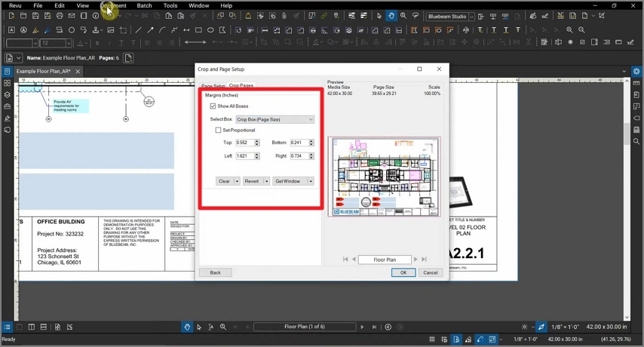
Task: Expand the tab list chevron at right
Action: [x=624, y=72]
